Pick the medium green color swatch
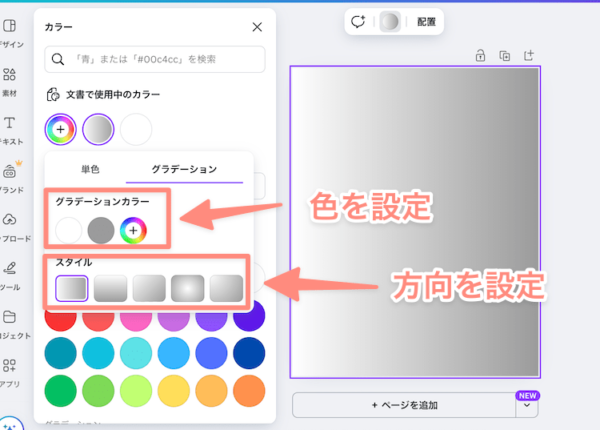Viewport: 600px width, 430px height. pos(98,391)
